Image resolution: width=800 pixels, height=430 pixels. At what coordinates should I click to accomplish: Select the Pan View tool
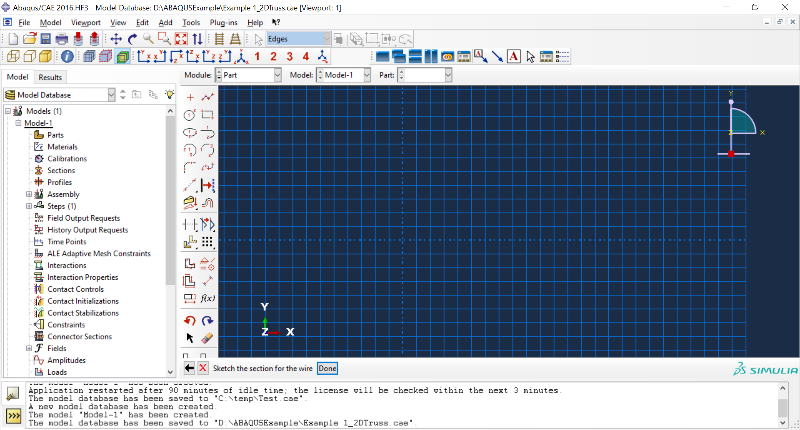(x=116, y=39)
